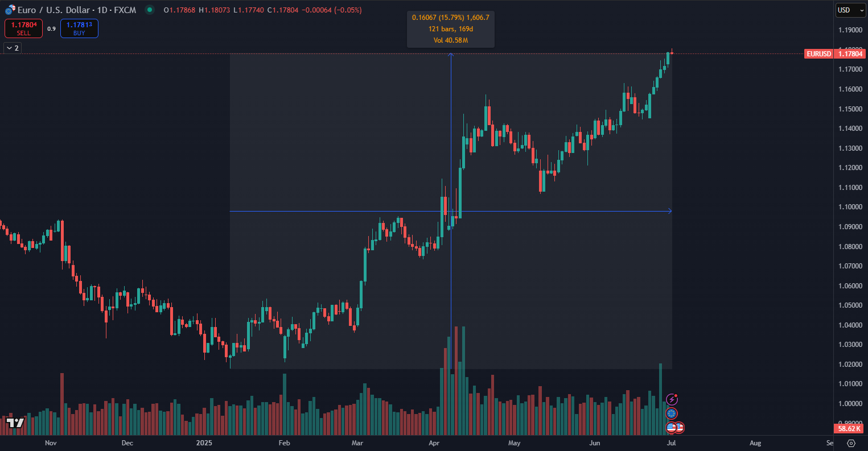Viewport: 868px width, 451px height.
Task: Click the measurement info tooltip box
Action: 450,29
